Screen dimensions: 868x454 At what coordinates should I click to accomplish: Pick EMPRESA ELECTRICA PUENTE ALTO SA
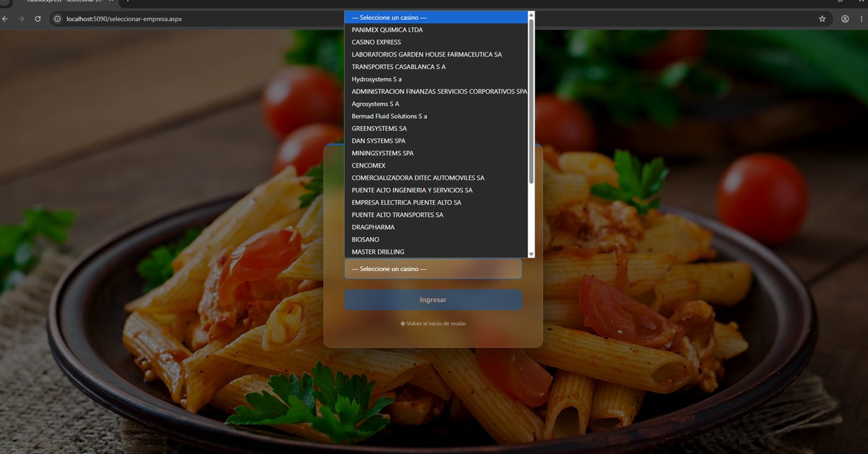[x=436, y=203]
